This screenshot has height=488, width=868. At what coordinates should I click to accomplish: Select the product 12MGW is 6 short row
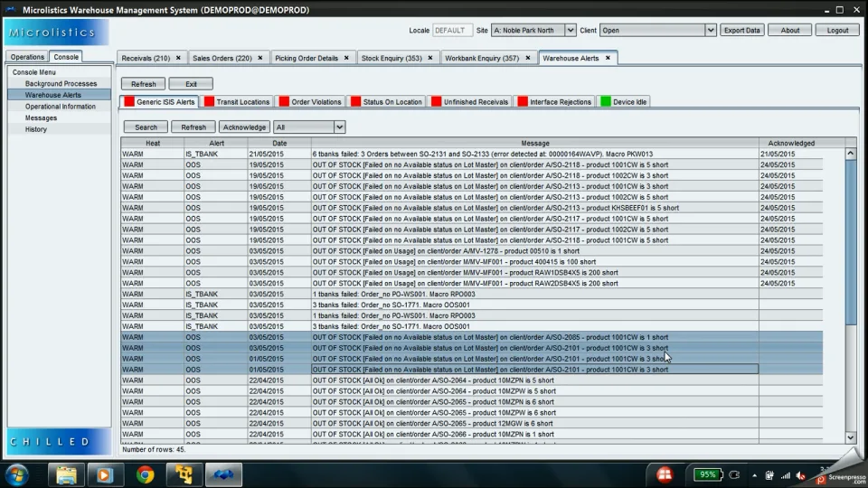pos(472,423)
